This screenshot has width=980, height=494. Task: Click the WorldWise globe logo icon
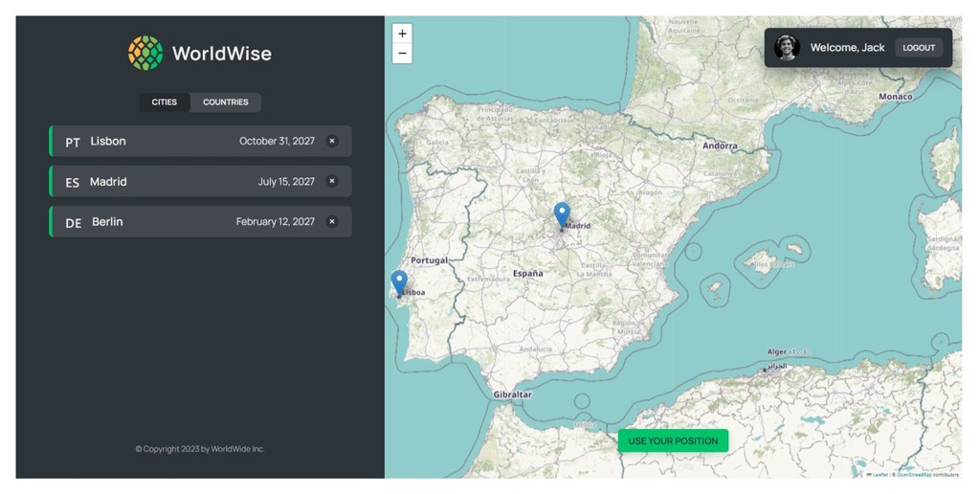tap(145, 53)
